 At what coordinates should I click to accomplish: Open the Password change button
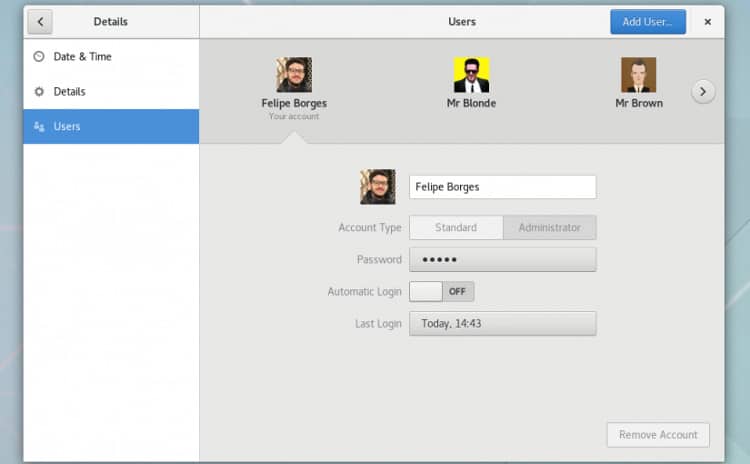click(503, 259)
